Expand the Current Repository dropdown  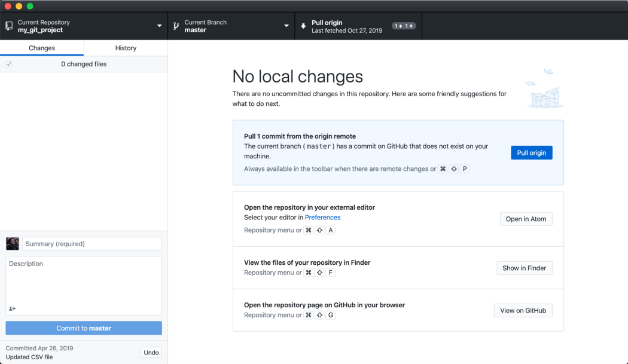(159, 26)
